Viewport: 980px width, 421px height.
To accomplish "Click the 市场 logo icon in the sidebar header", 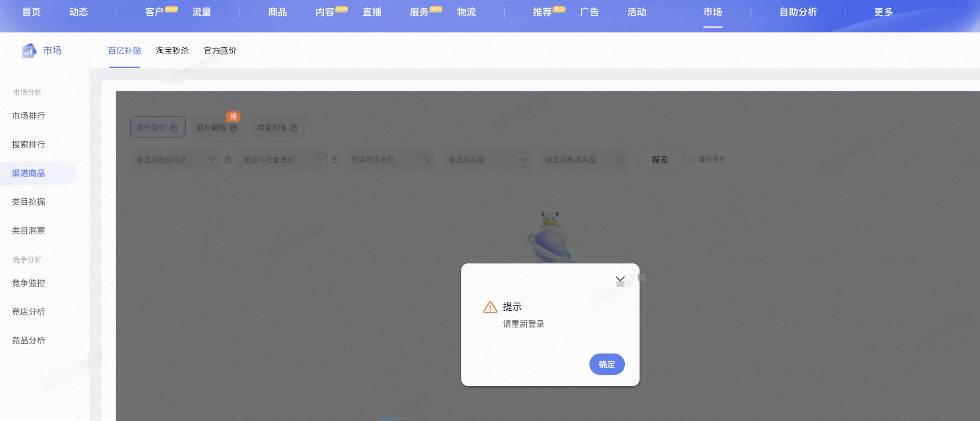I will 29,51.
